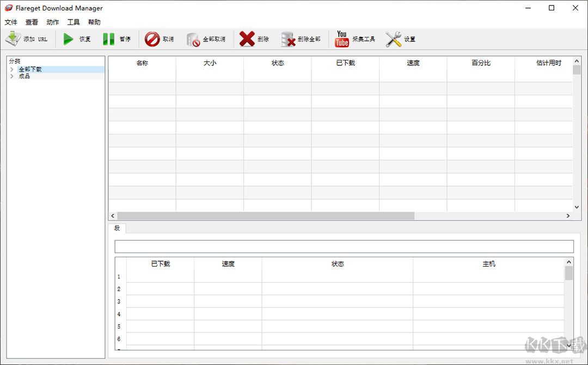Open the YouTube grabber tool
The height and width of the screenshot is (365, 588).
point(341,39)
